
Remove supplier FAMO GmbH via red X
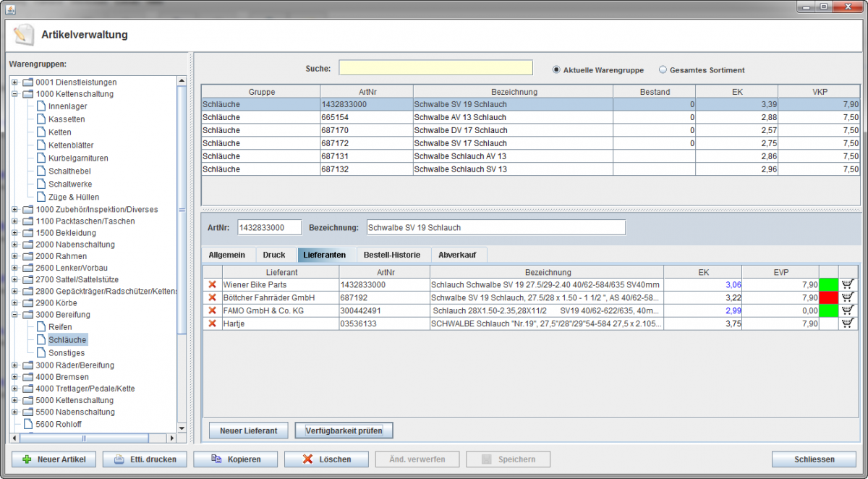click(x=213, y=310)
